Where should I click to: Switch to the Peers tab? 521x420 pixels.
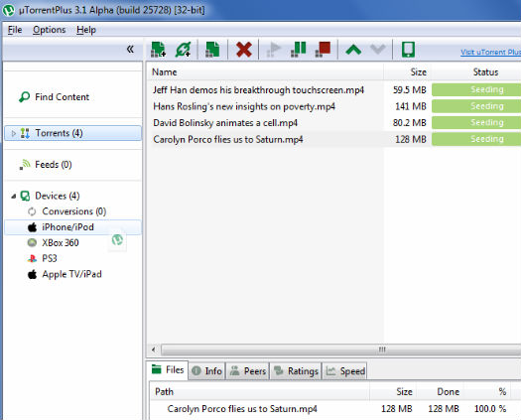[x=248, y=370]
